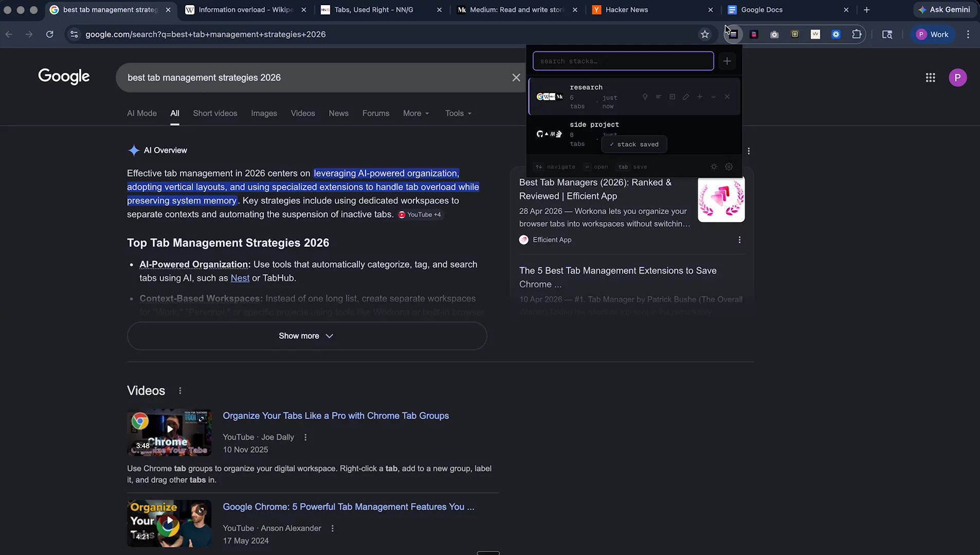Open Organize Your Tabs Like a Pro video
980x555 pixels.
click(x=336, y=416)
